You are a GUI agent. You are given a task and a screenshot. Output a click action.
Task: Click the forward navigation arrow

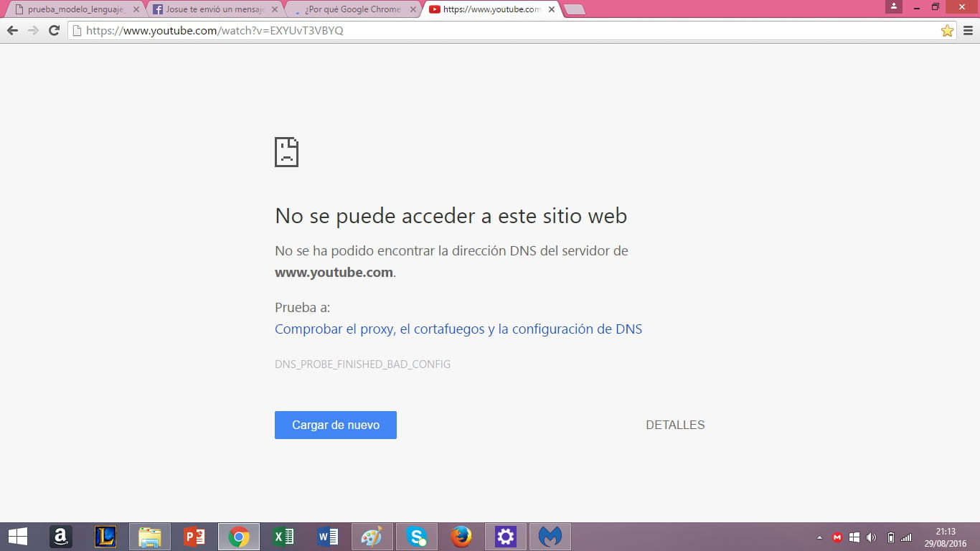[33, 31]
